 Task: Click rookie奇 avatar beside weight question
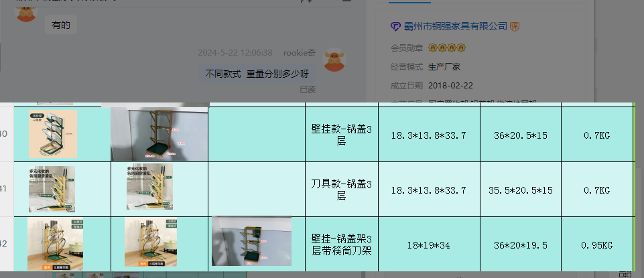click(334, 60)
